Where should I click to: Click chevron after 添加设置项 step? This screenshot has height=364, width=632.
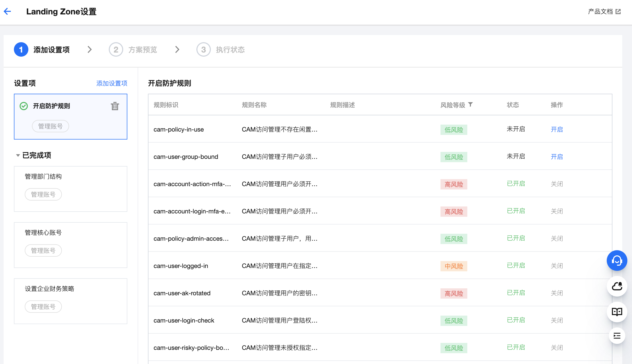89,49
